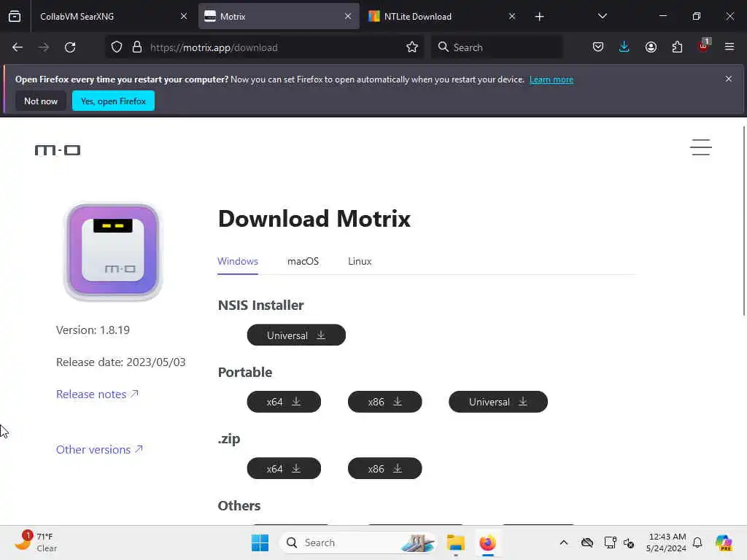Viewport: 747px width, 560px height.
Task: Open the Learn more link
Action: tap(551, 79)
